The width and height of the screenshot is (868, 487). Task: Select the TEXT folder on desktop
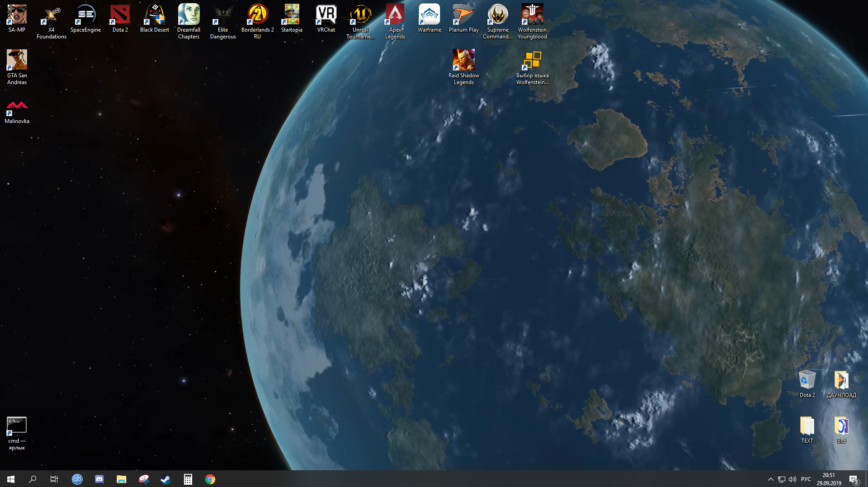click(x=807, y=430)
